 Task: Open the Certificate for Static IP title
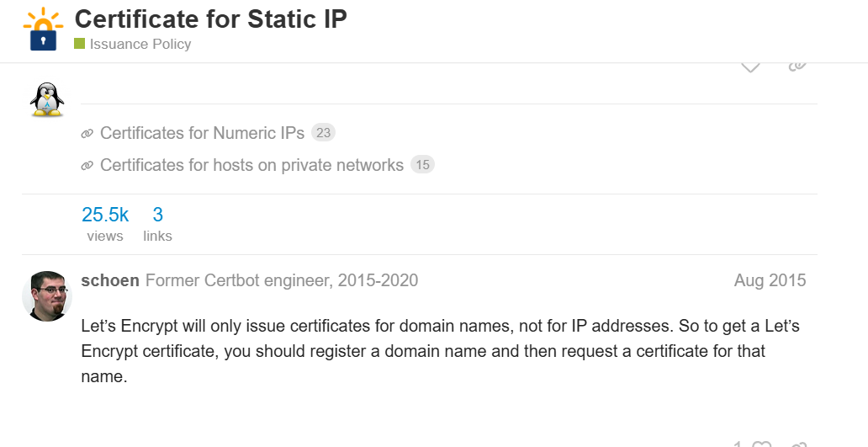click(210, 19)
